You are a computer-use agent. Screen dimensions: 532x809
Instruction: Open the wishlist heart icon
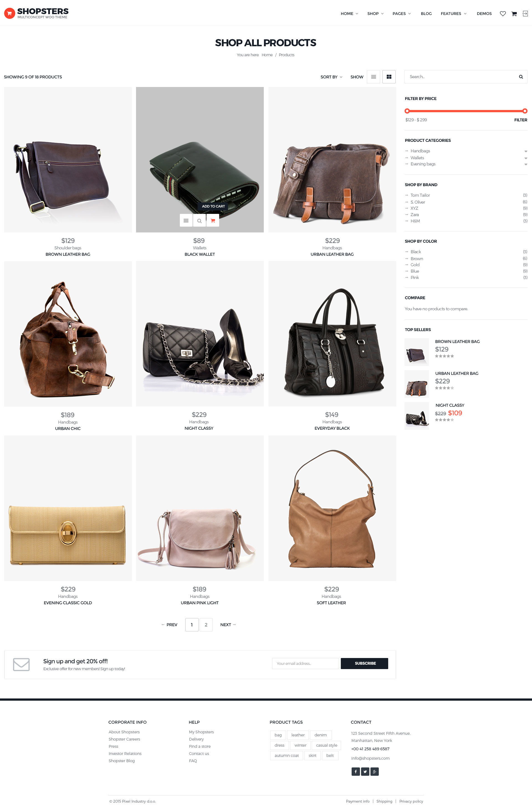click(503, 14)
